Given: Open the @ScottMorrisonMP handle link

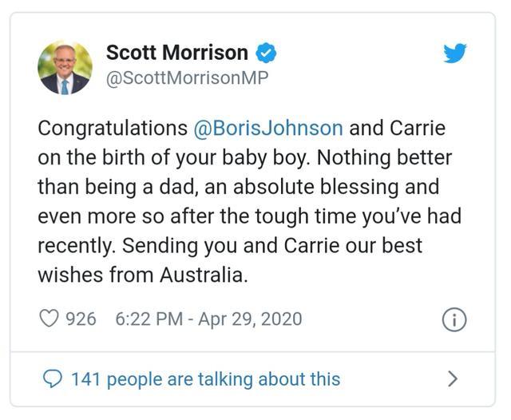Looking at the screenshot, I should [187, 78].
